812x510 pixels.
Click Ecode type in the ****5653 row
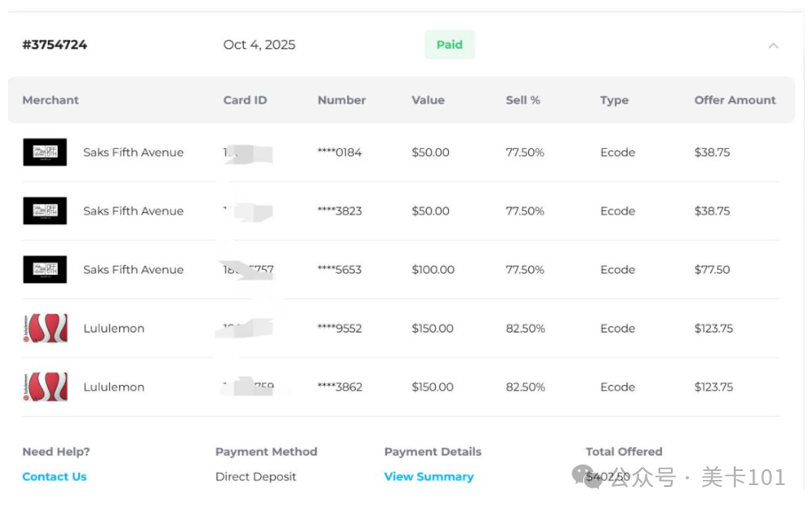tap(618, 270)
